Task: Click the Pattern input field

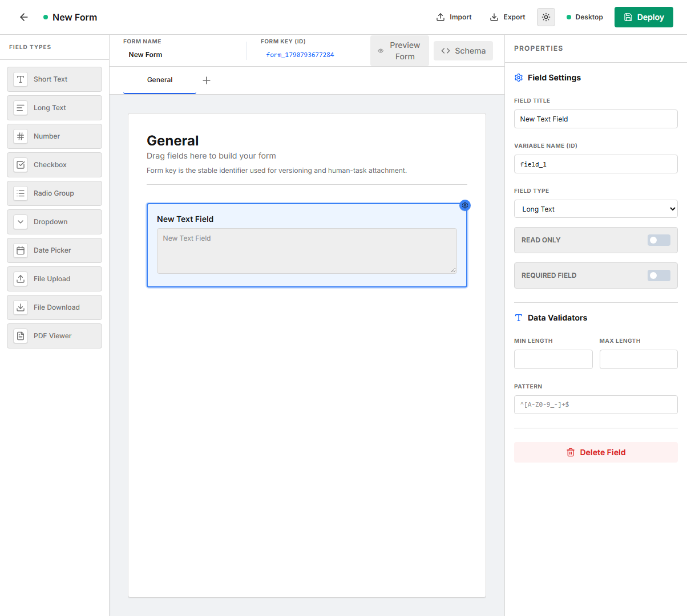Action: pos(596,404)
